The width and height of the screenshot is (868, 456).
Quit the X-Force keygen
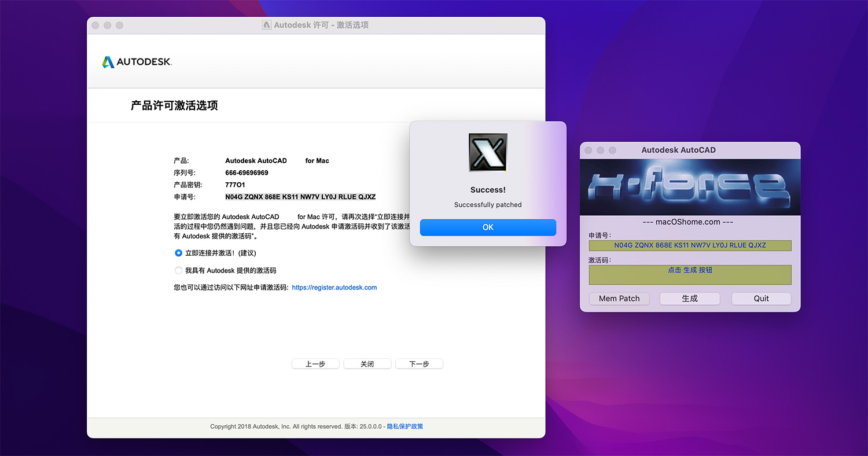click(x=761, y=299)
